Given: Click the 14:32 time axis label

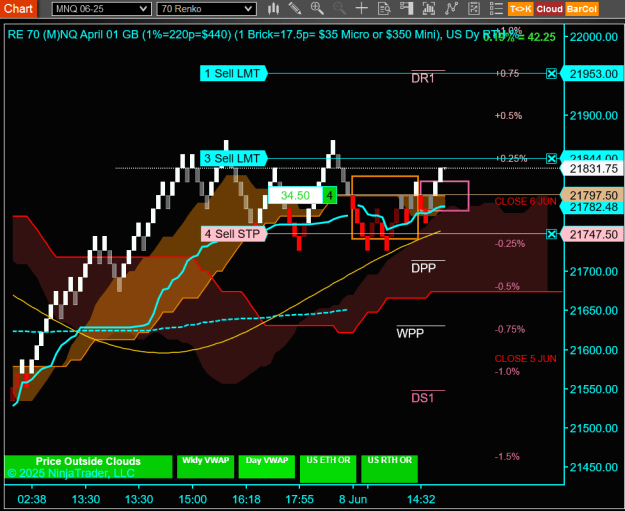Looking at the screenshot, I should tap(421, 499).
